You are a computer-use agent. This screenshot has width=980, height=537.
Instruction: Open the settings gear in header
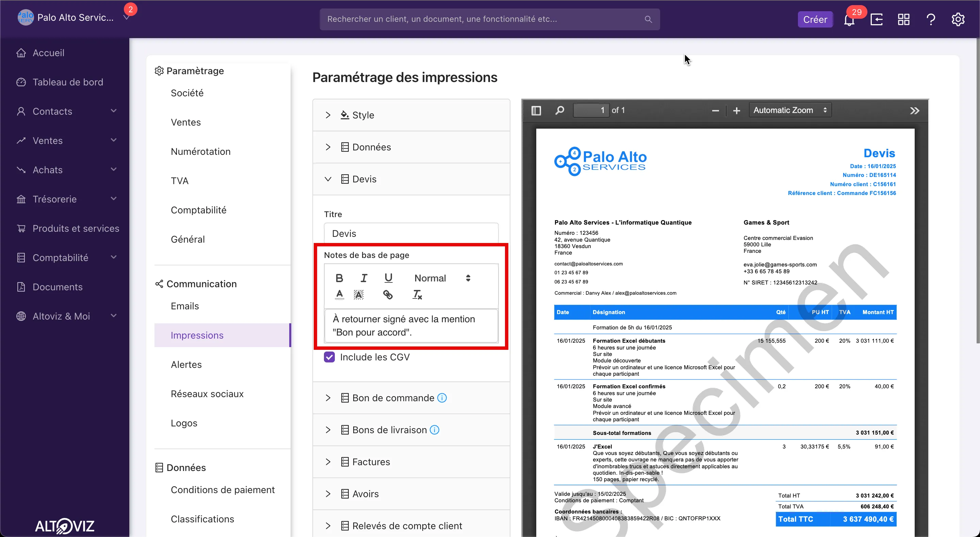coord(958,19)
